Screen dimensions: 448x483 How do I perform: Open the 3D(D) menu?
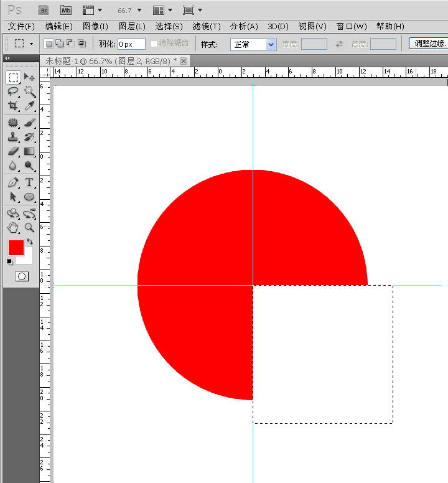[x=278, y=27]
